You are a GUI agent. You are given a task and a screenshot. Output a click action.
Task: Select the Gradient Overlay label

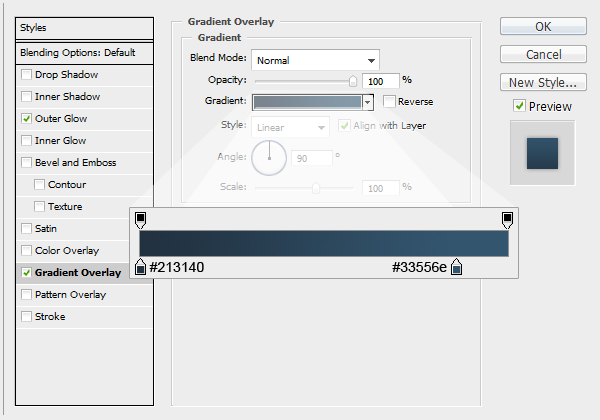click(x=78, y=272)
